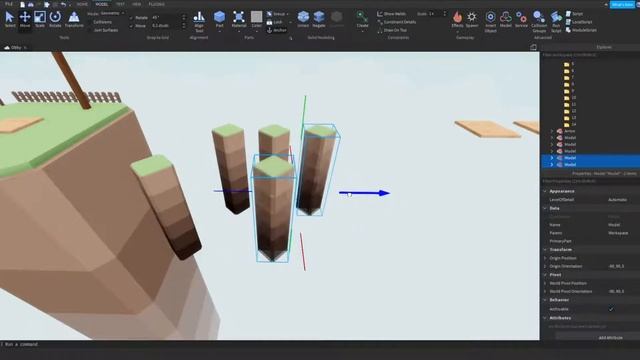Click the new file icon in title bar
Image resolution: width=640 pixels, height=360 pixels.
22,4
